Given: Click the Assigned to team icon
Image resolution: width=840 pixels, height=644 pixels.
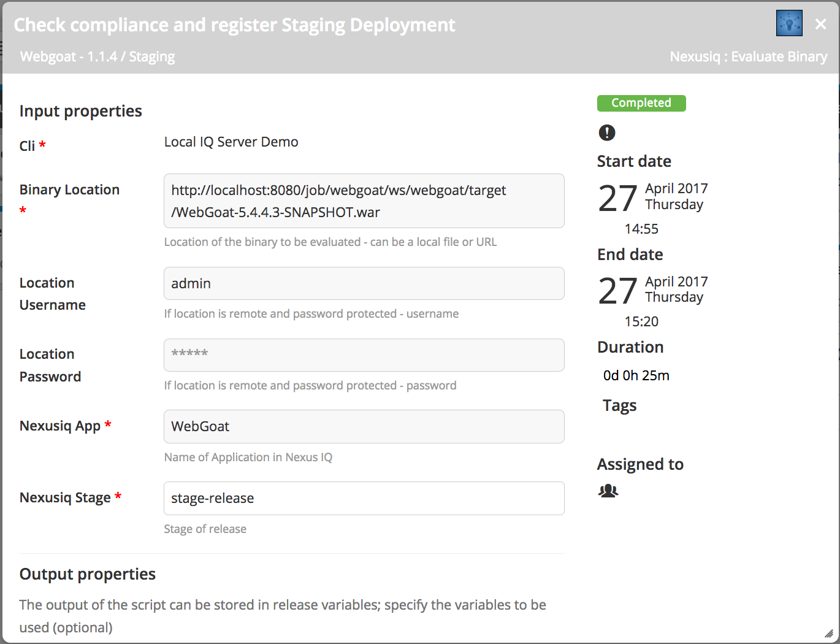Looking at the screenshot, I should [x=608, y=491].
